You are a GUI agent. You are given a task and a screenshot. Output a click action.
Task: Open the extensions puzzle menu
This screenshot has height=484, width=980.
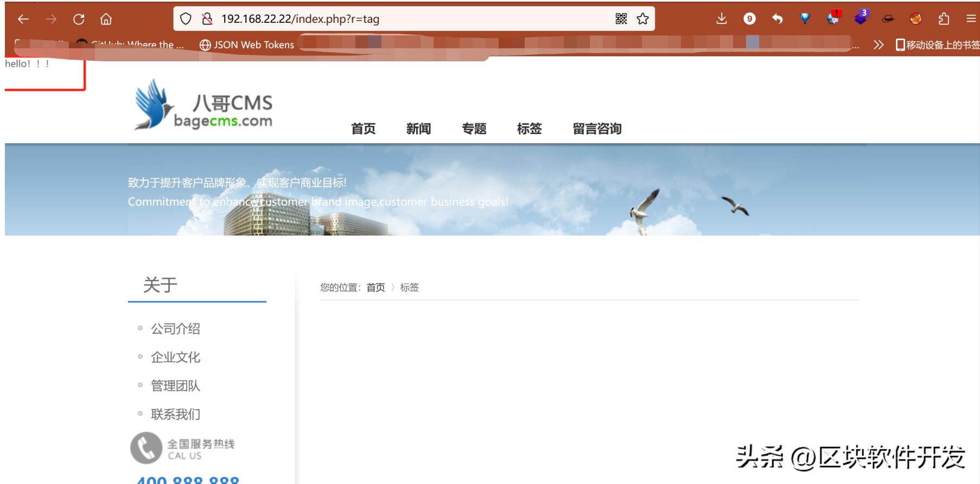[944, 19]
